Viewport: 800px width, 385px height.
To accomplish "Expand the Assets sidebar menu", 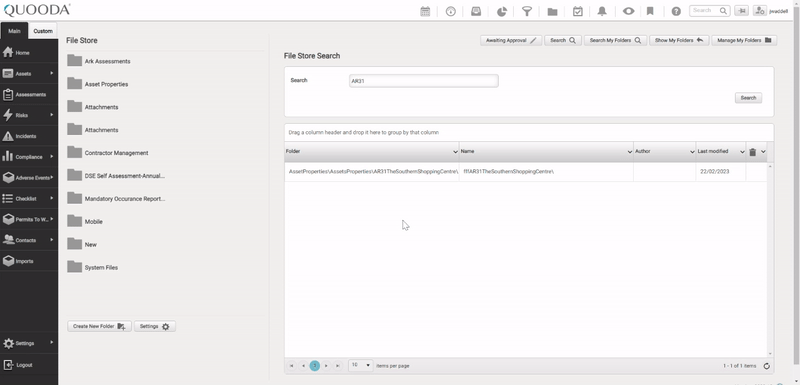I will coord(29,73).
